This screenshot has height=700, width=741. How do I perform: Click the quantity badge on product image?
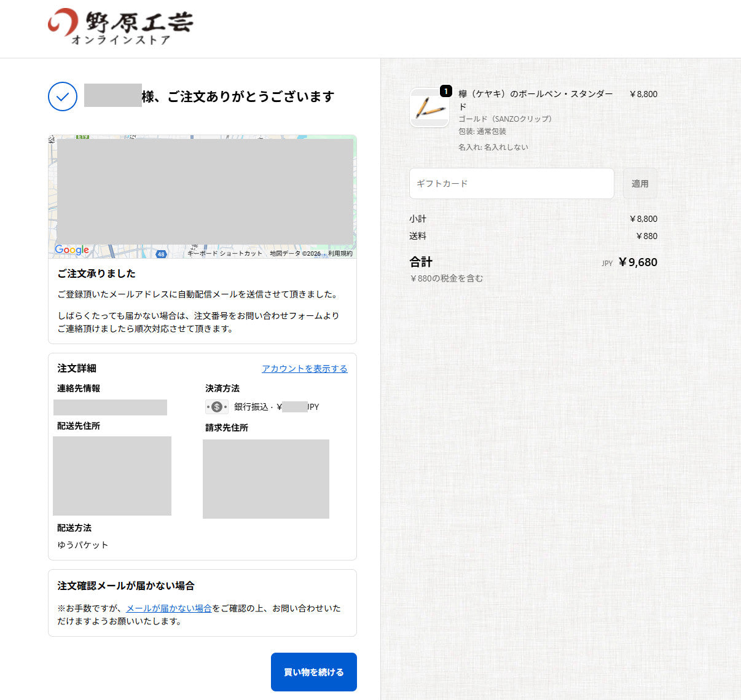pyautogui.click(x=446, y=92)
